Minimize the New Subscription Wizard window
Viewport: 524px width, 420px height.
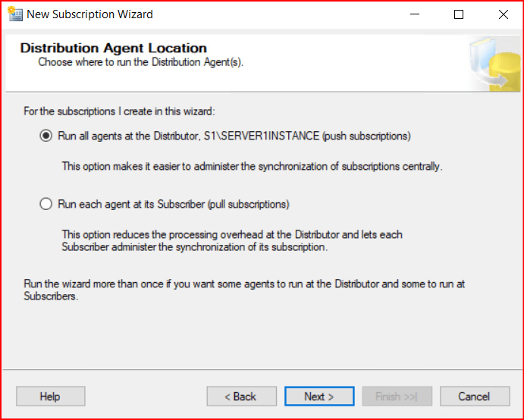(x=415, y=14)
